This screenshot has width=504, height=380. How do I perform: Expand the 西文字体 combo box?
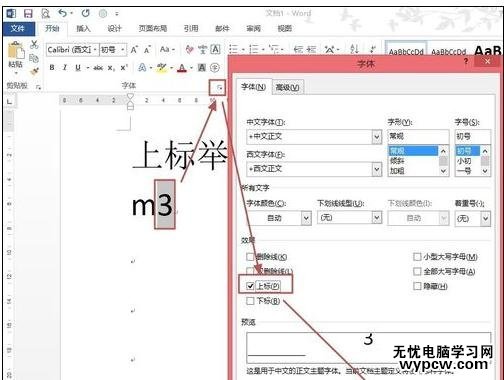[377, 169]
